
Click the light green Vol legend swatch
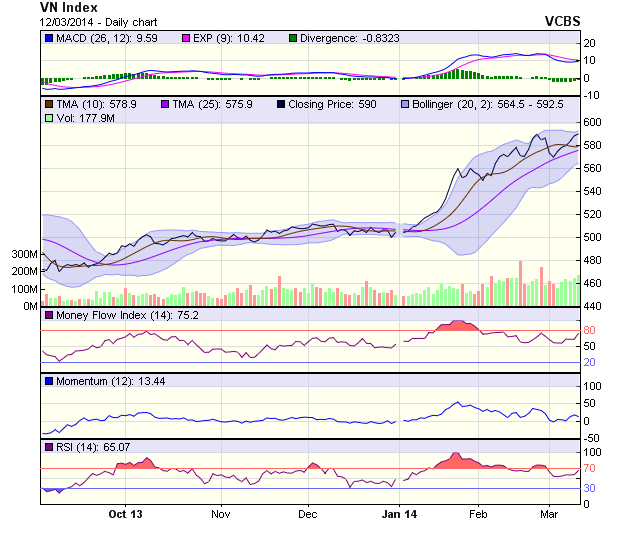pyautogui.click(x=49, y=118)
